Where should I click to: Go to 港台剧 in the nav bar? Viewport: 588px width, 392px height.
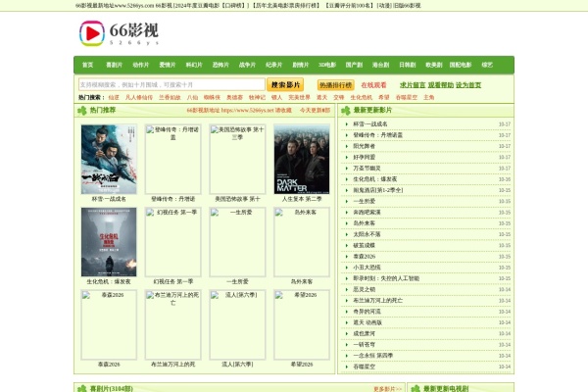(380, 65)
